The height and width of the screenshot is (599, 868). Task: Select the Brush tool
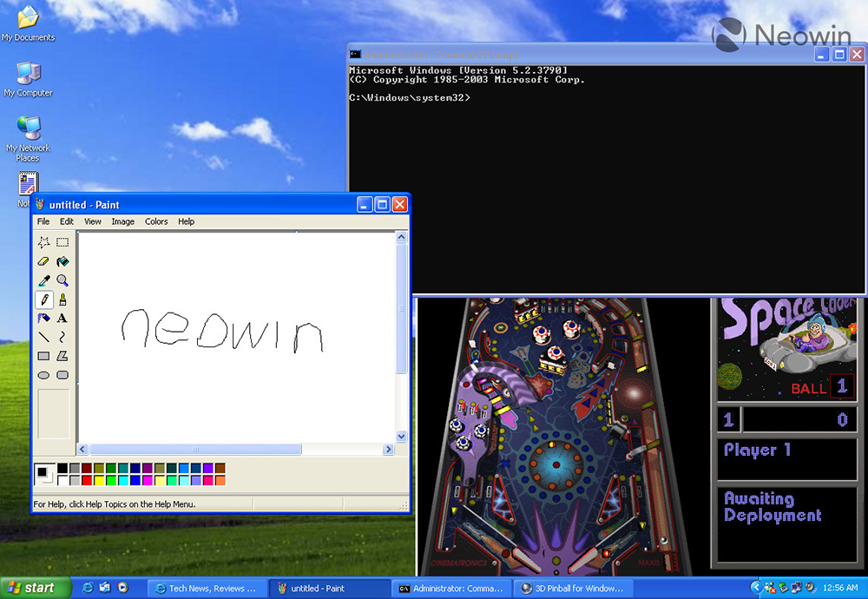[x=62, y=299]
